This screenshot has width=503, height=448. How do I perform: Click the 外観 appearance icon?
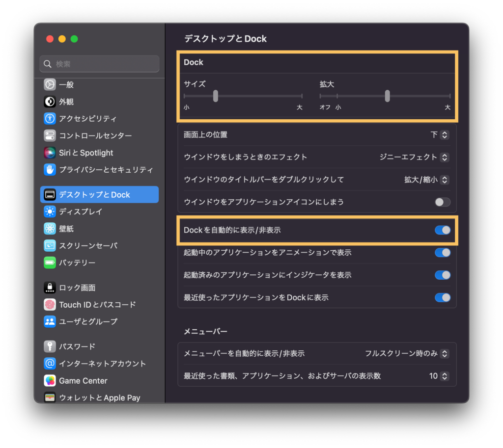tap(50, 102)
